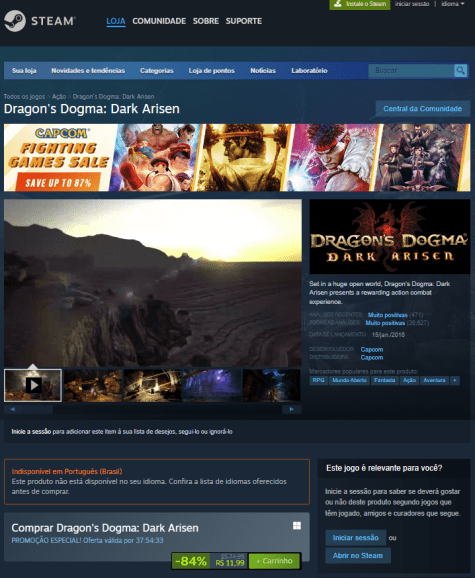
Task: Click Comprar Dragon's Dogma: Dark Arisen heading
Action: tap(105, 528)
